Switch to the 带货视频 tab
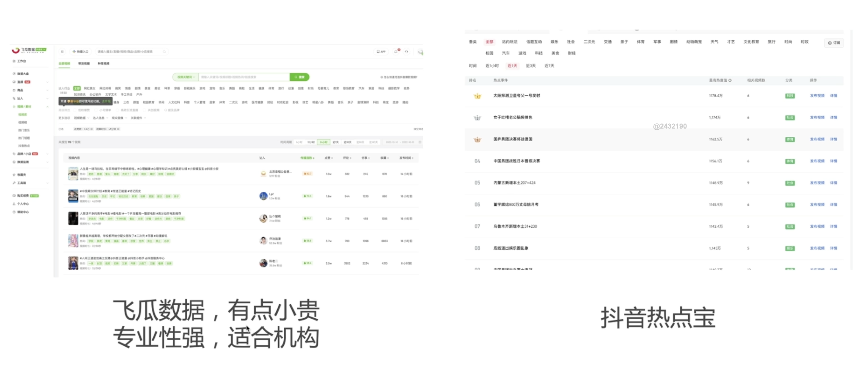The width and height of the screenshot is (868, 366). (x=84, y=63)
